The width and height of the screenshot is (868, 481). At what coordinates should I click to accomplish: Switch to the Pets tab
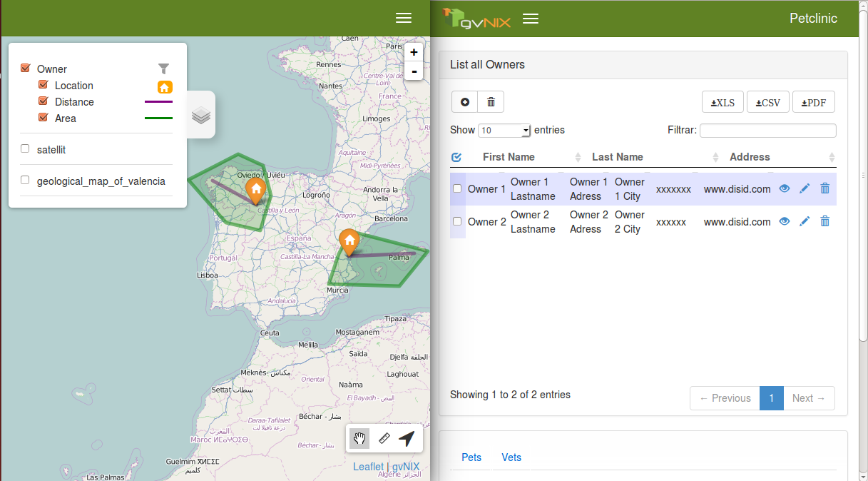click(x=471, y=457)
